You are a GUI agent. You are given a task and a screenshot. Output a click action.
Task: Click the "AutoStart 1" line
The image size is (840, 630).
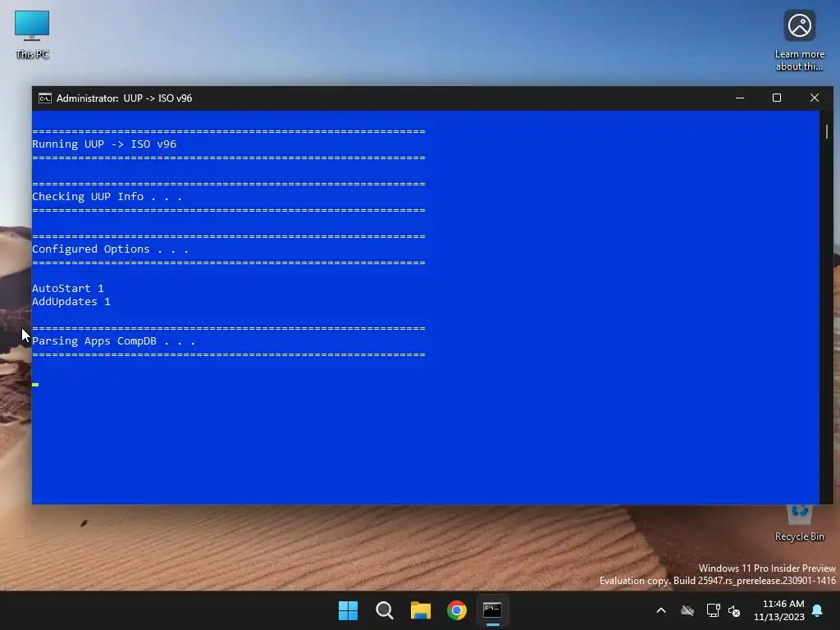68,288
